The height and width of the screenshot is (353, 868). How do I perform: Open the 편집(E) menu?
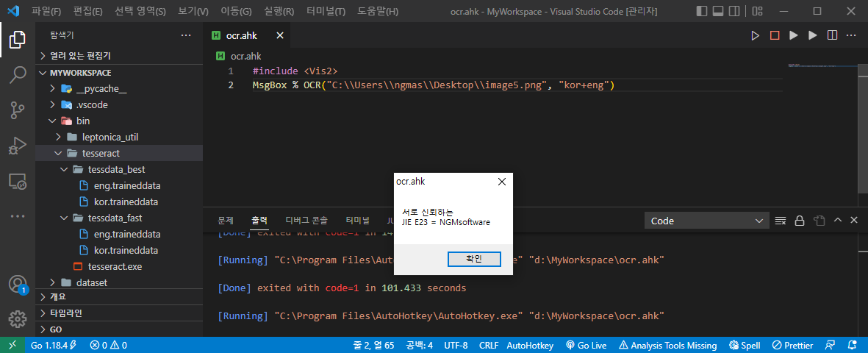pyautogui.click(x=88, y=11)
